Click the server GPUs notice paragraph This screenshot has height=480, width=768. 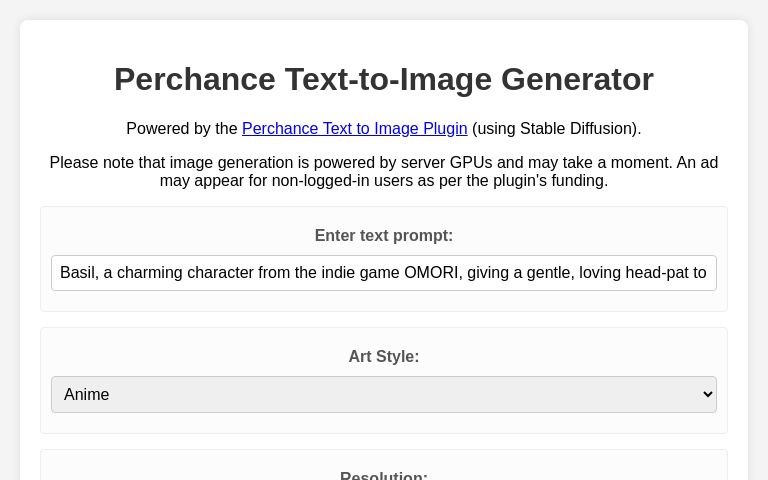384,163
